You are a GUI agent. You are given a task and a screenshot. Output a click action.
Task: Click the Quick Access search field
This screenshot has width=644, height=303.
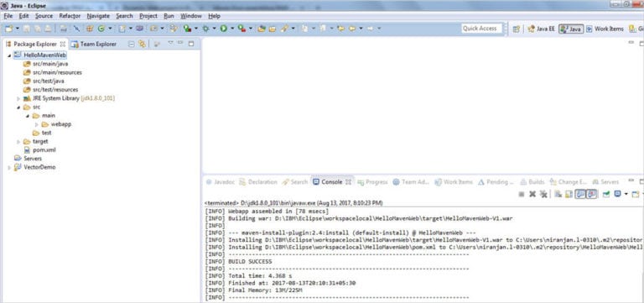pyautogui.click(x=482, y=29)
